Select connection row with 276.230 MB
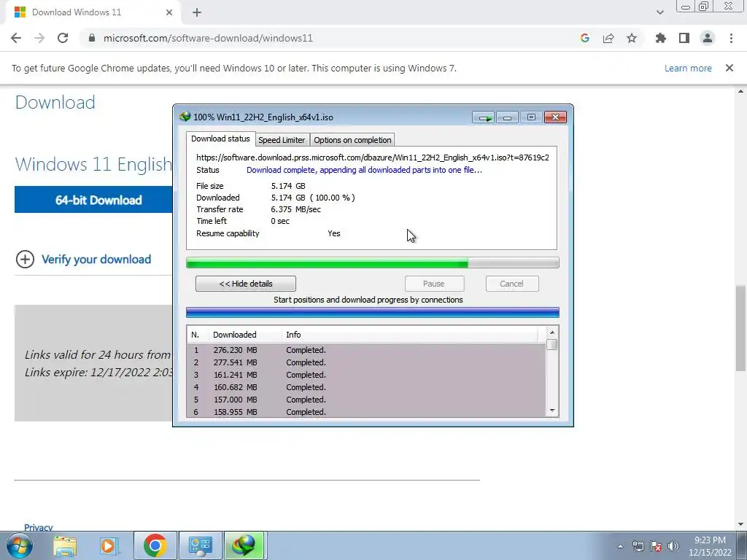Image resolution: width=747 pixels, height=560 pixels. point(366,350)
